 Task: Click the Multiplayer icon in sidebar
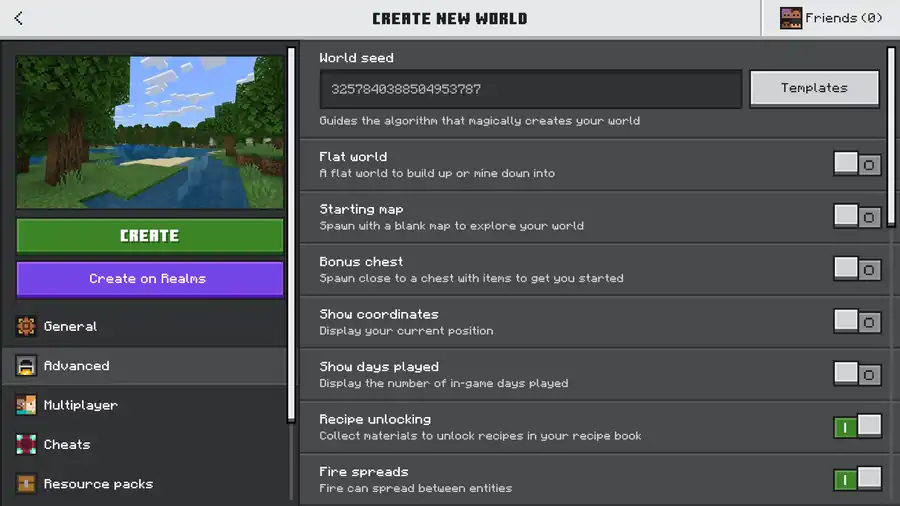(26, 405)
